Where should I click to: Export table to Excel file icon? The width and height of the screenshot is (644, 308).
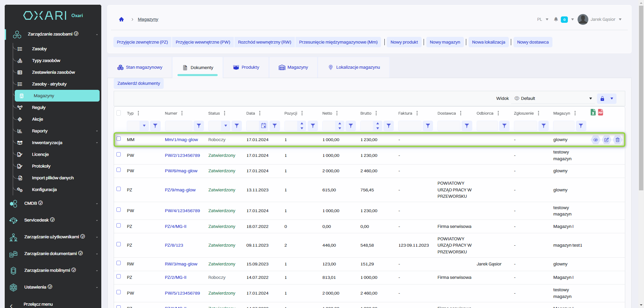(x=593, y=112)
